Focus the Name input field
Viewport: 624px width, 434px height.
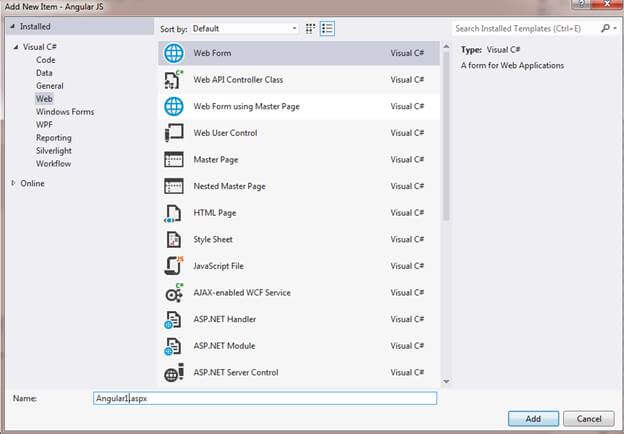point(265,398)
